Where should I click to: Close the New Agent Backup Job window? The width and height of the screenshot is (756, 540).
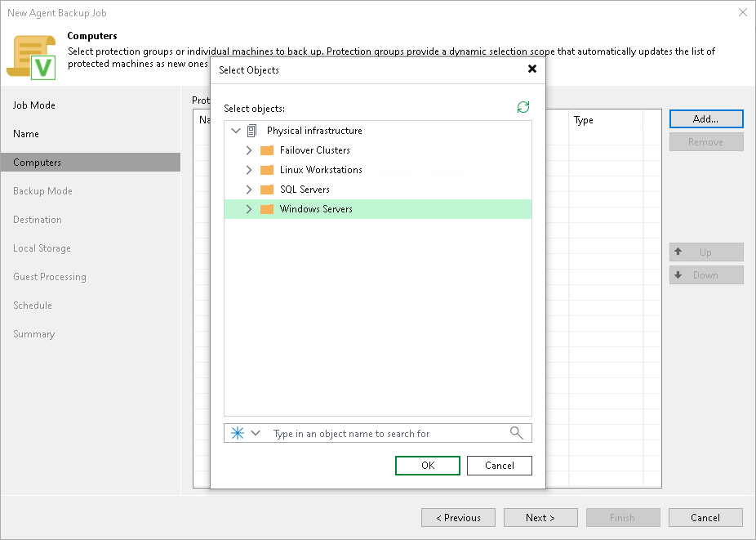(x=742, y=12)
